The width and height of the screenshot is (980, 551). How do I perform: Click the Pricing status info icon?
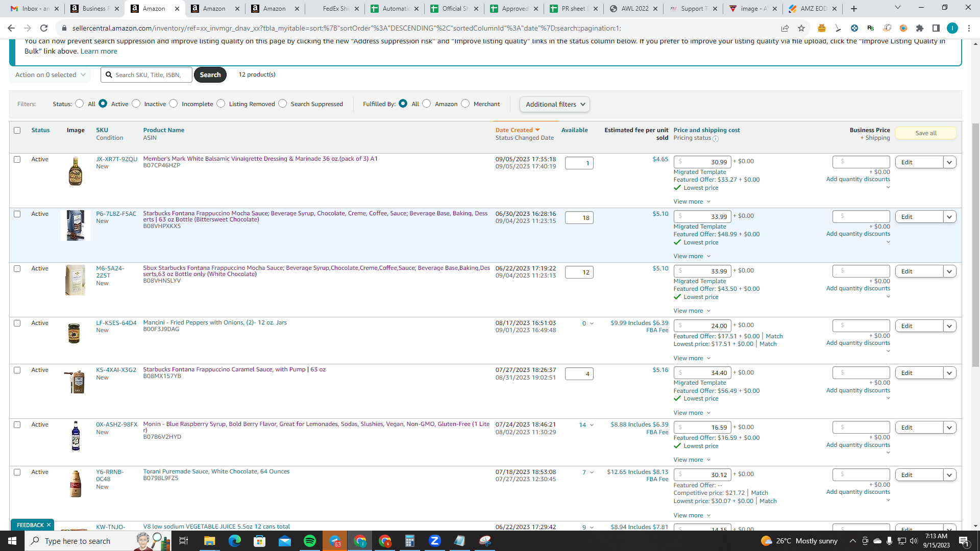pos(716,139)
